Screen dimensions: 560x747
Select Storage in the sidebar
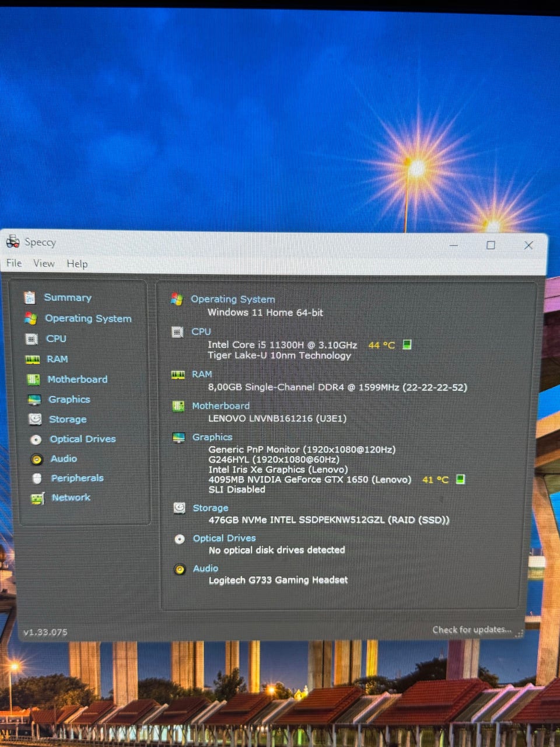[68, 420]
